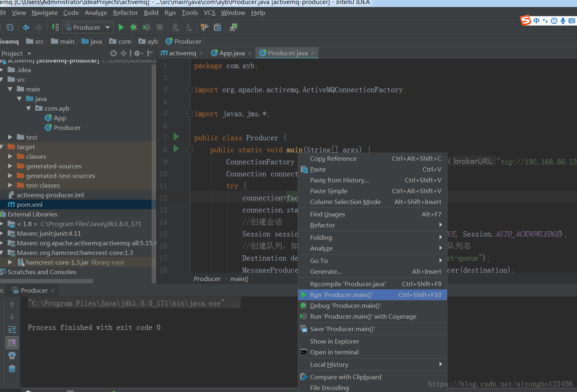
Task: Click the Sogou emoji smiley icon
Action: (554, 21)
